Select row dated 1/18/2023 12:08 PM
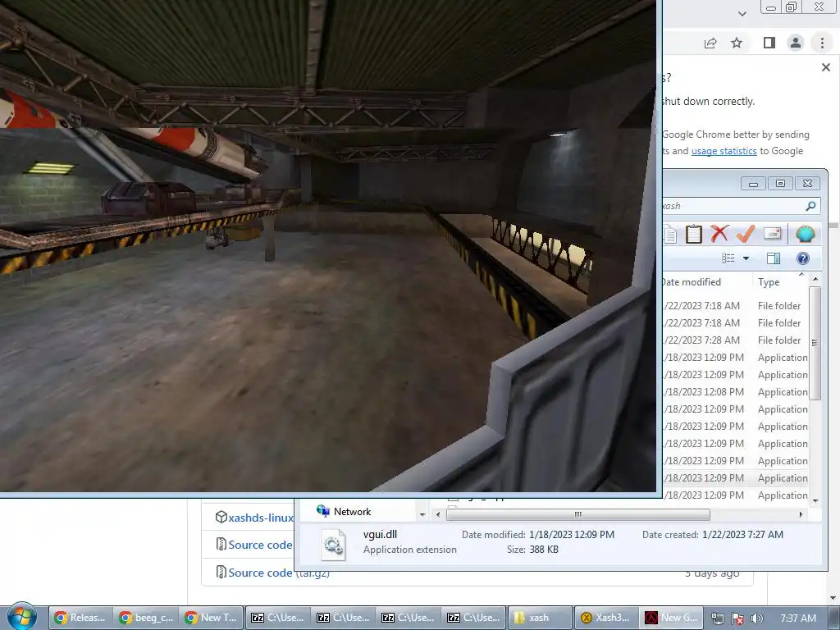840x630 pixels. (736, 391)
